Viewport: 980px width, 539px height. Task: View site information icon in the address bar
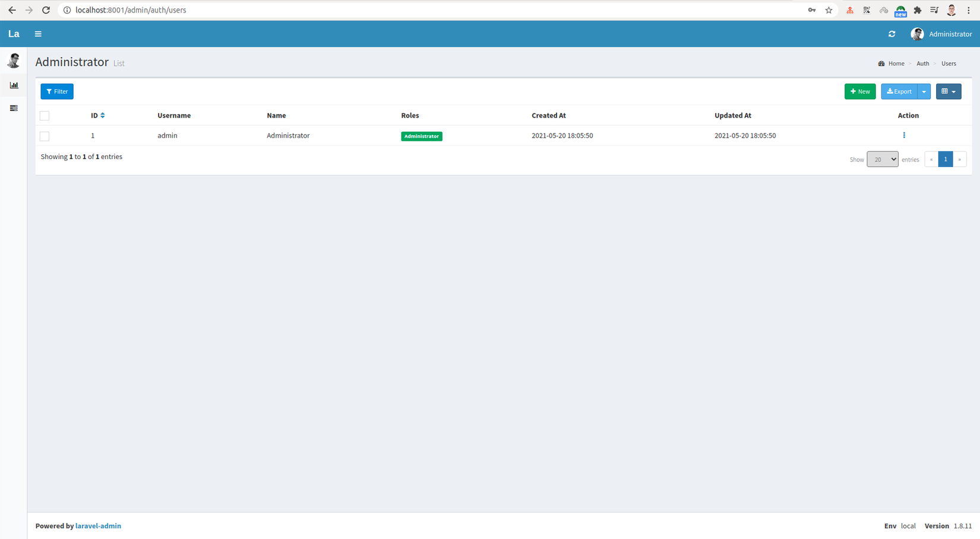point(67,10)
